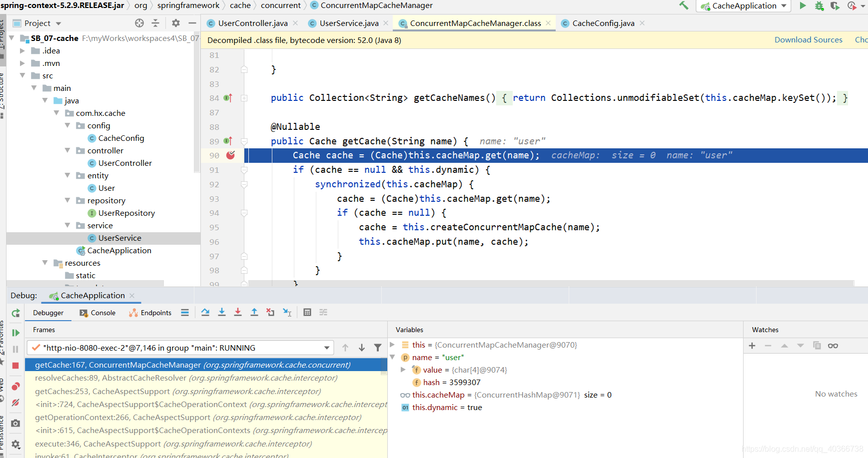This screenshot has height=458, width=868.
Task: Expand 'this' variable node
Action: pos(393,345)
